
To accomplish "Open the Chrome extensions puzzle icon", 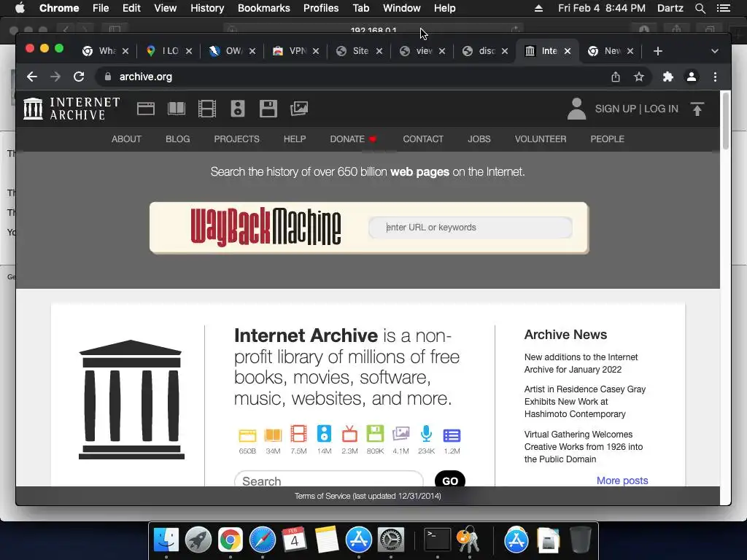I will 668,77.
